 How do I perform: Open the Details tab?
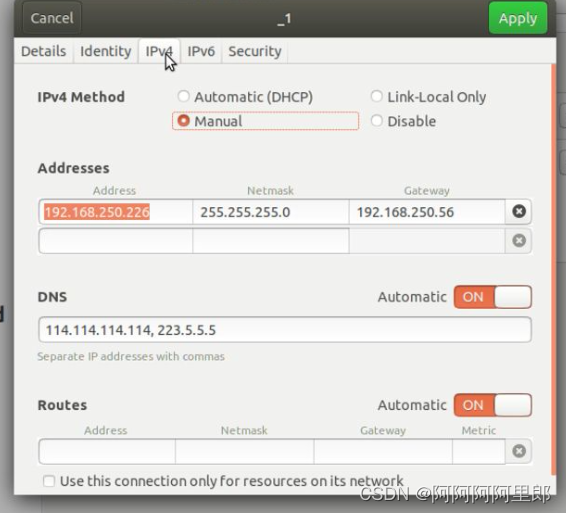(x=44, y=51)
